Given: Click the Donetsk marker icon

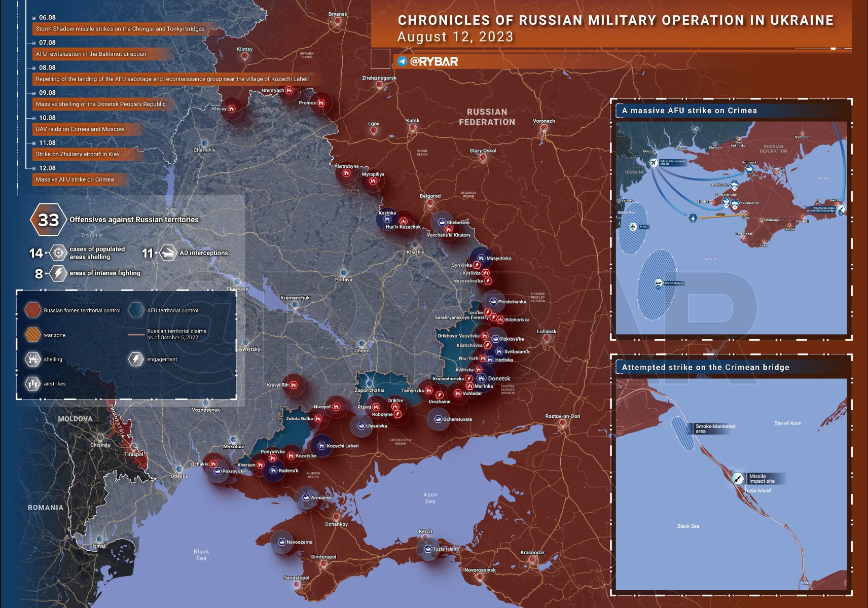Looking at the screenshot, I should (481, 378).
